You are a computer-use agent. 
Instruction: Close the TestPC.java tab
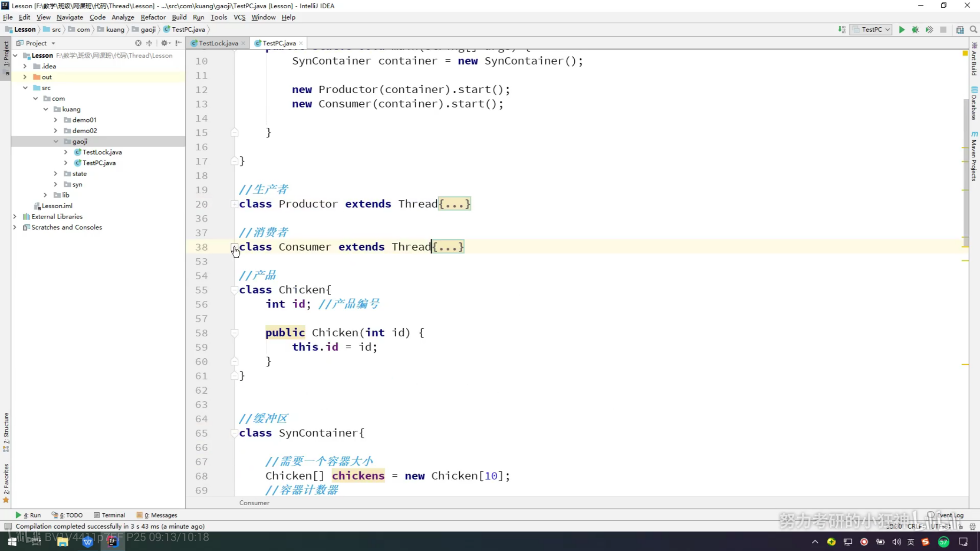tap(301, 43)
